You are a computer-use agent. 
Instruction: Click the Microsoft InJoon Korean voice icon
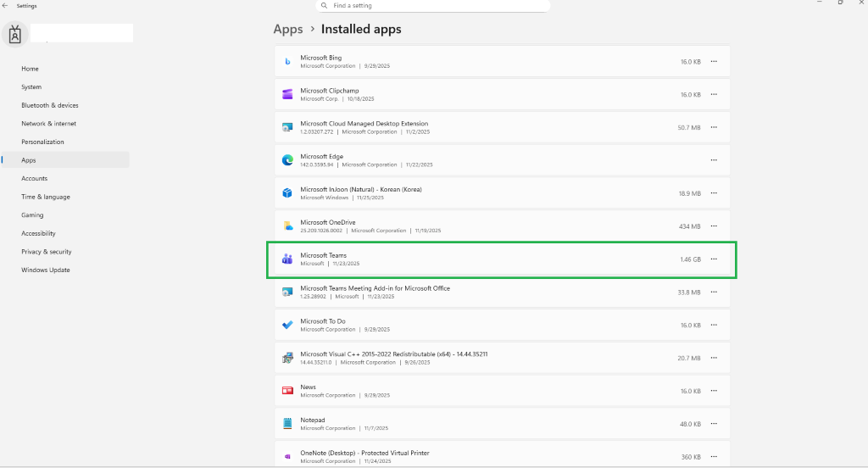(287, 192)
